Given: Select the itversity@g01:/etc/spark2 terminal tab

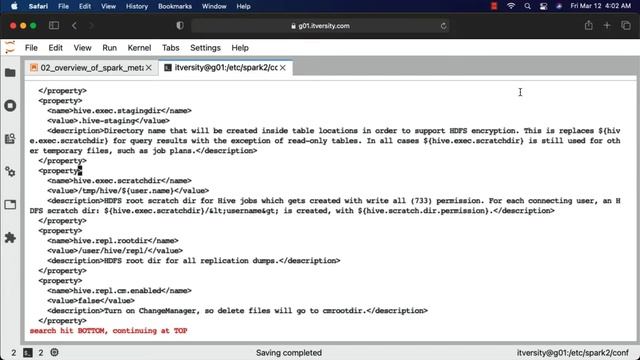Looking at the screenshot, I should click(225, 68).
